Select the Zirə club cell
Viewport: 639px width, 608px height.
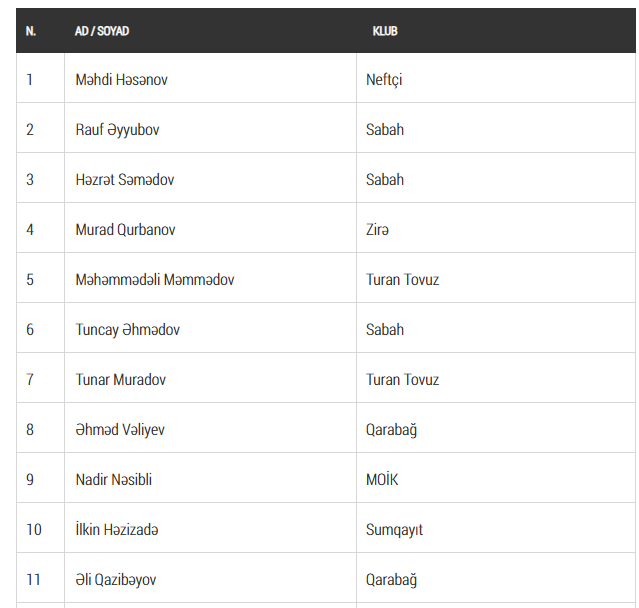pos(378,229)
